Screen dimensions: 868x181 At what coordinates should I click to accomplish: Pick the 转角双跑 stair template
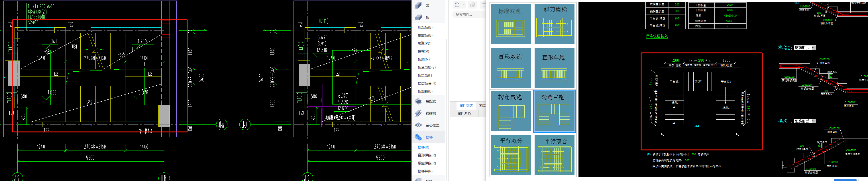pos(510,111)
